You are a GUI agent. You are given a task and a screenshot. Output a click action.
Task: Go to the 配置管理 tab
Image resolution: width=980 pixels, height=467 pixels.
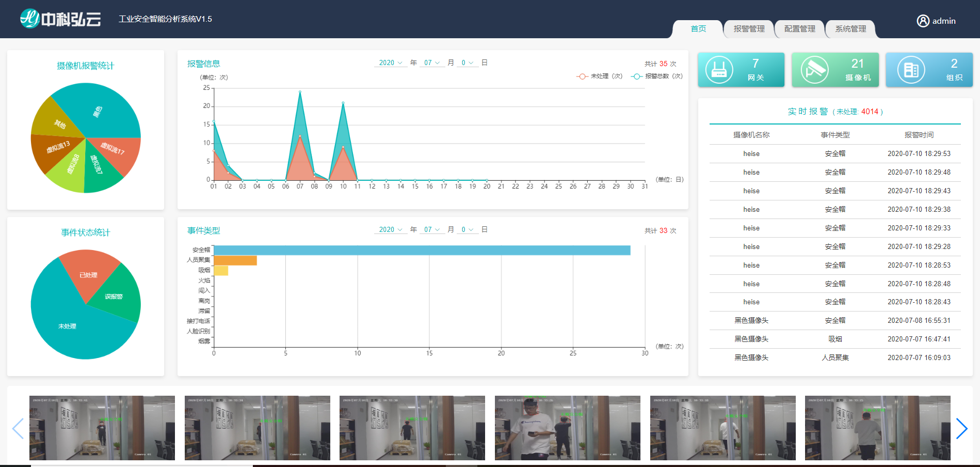(x=799, y=29)
